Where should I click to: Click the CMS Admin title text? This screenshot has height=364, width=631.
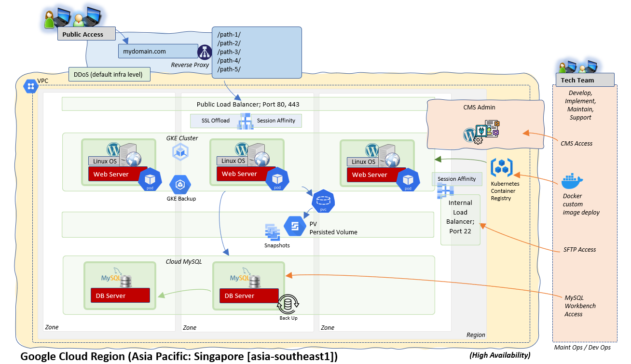tap(479, 108)
